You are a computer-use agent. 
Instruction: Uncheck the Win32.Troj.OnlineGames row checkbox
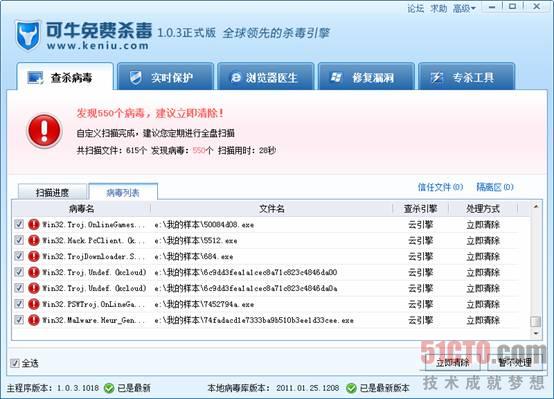tap(19, 224)
